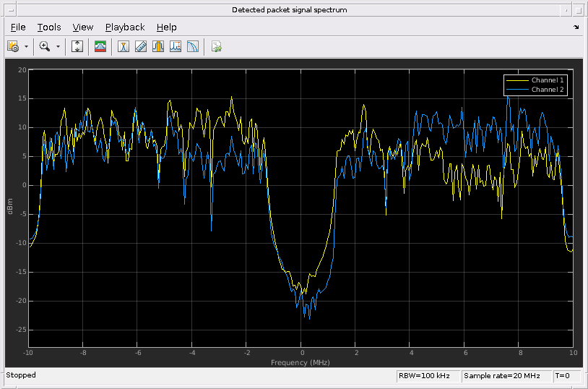
Task: Open the Tools menu
Action: click(49, 27)
